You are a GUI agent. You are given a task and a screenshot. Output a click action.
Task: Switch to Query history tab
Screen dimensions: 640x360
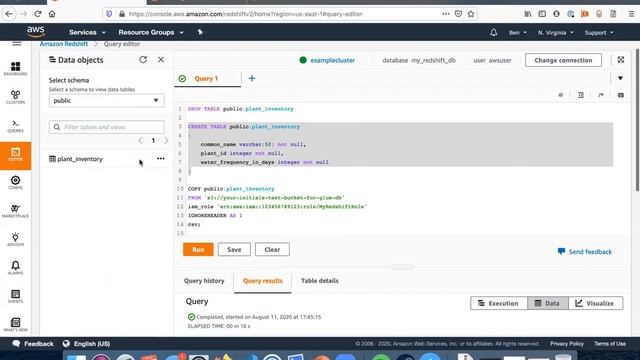tap(204, 281)
